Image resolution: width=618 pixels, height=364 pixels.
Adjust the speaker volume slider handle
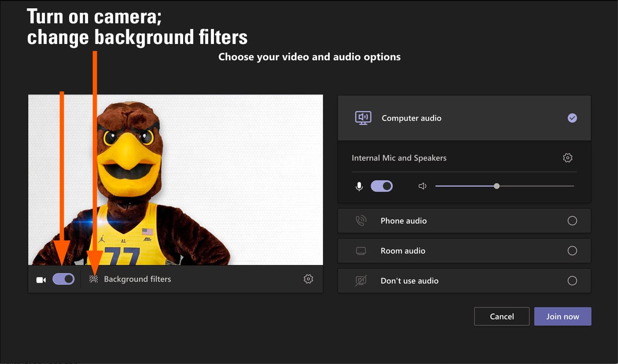pos(497,186)
